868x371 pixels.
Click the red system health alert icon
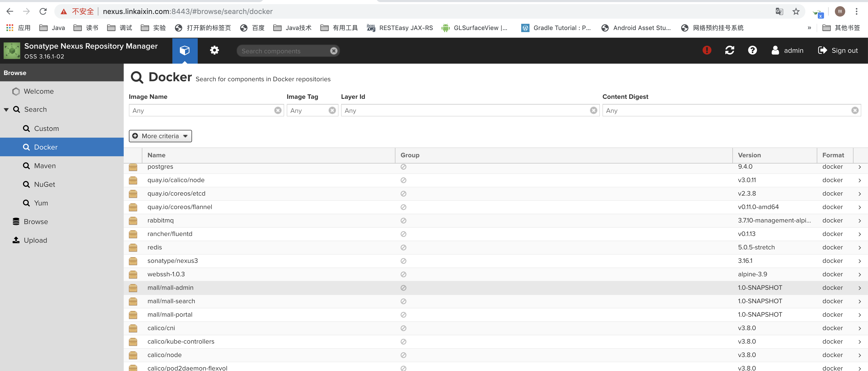pyautogui.click(x=707, y=50)
